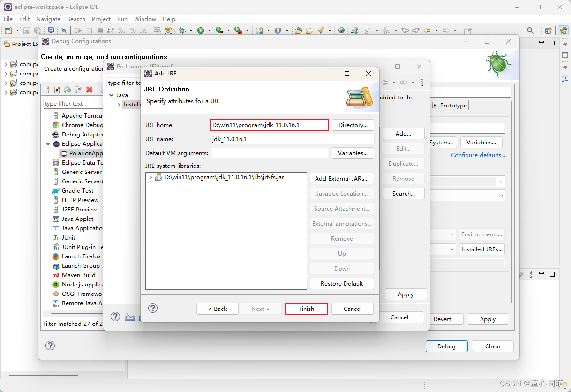Click help icon in Preferences dialog
Image resolution: width=571 pixels, height=392 pixels.
pos(115,317)
